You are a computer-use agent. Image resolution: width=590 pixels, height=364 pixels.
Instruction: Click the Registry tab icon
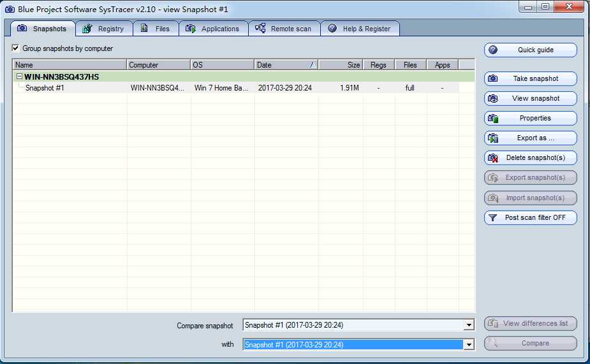87,28
